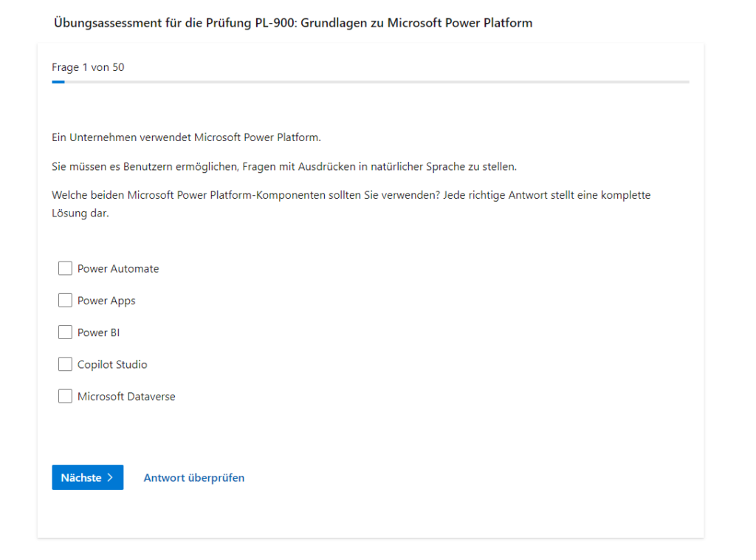Viewport: 756px width, 560px height.
Task: Enable the Microsoft Dataverse checkbox
Action: point(65,396)
